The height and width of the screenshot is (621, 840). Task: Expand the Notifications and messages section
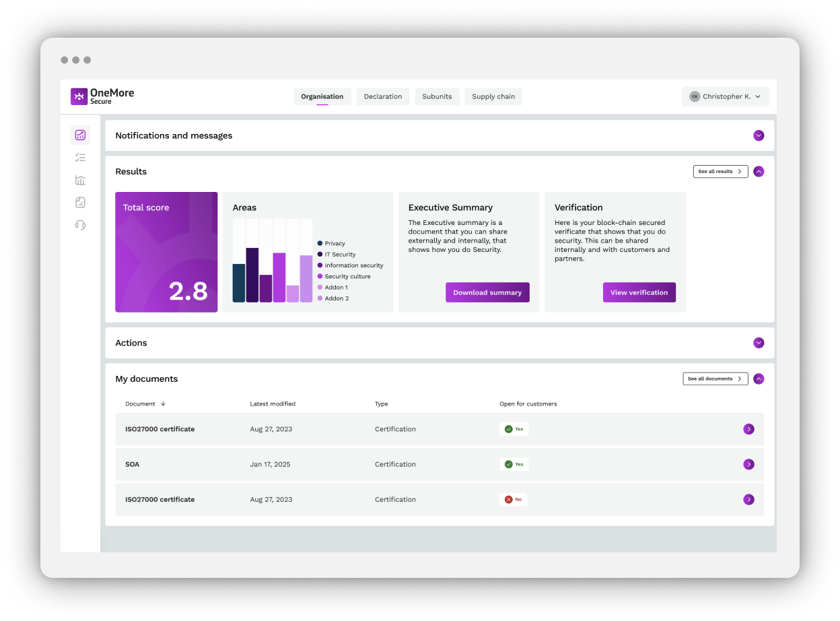pyautogui.click(x=759, y=135)
